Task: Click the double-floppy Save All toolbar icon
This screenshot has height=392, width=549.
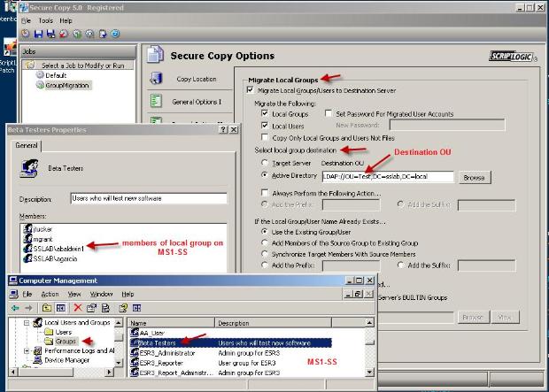Action: tap(51, 34)
